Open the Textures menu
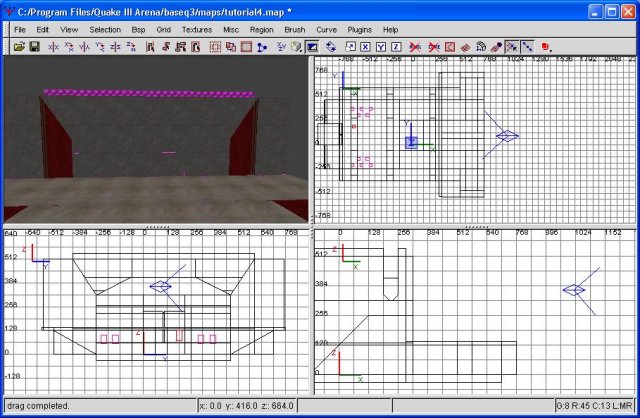The width and height of the screenshot is (640, 418). tap(197, 29)
